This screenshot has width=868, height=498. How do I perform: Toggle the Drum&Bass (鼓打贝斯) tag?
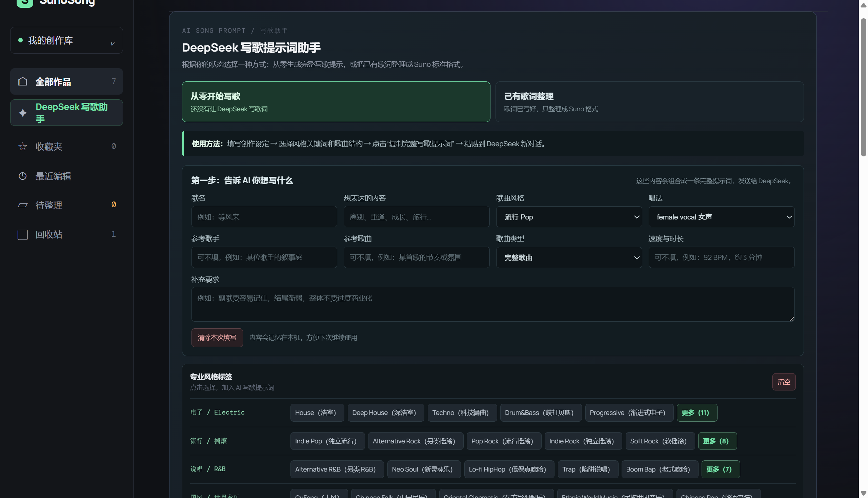pyautogui.click(x=541, y=413)
